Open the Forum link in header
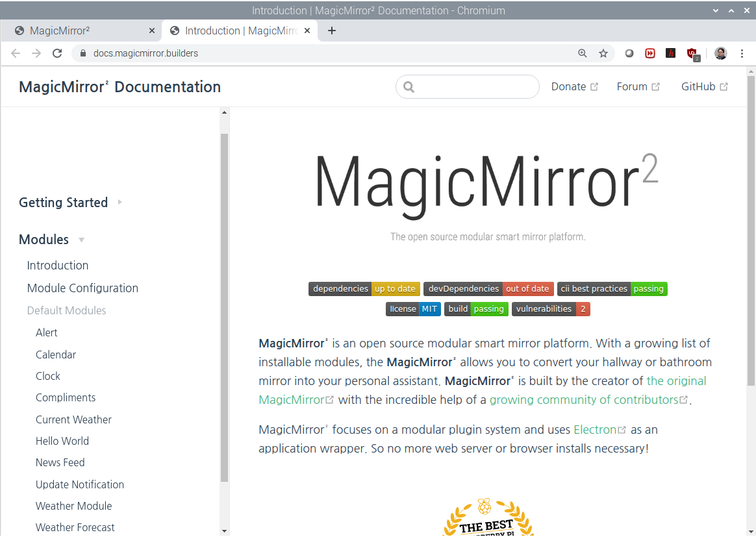 pyautogui.click(x=638, y=87)
